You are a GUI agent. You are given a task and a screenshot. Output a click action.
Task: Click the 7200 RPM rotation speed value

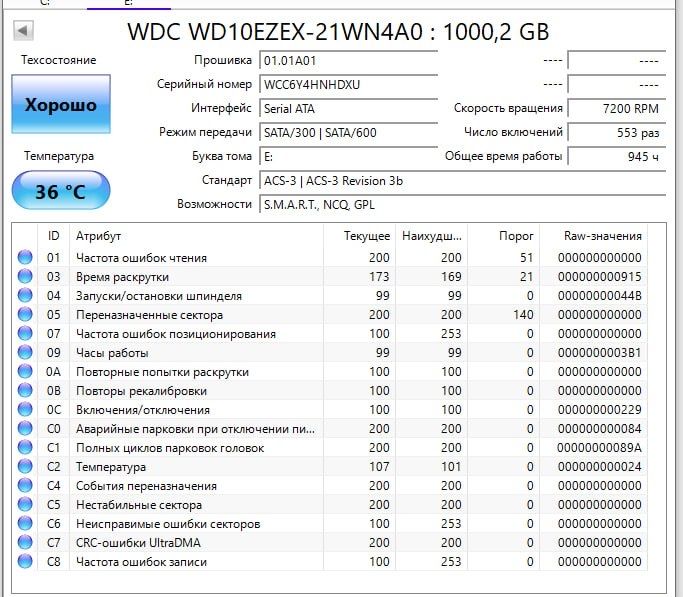coord(617,108)
